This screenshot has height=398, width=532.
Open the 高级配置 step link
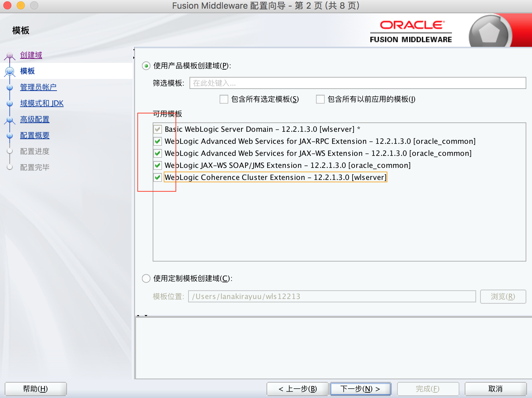[x=35, y=119]
